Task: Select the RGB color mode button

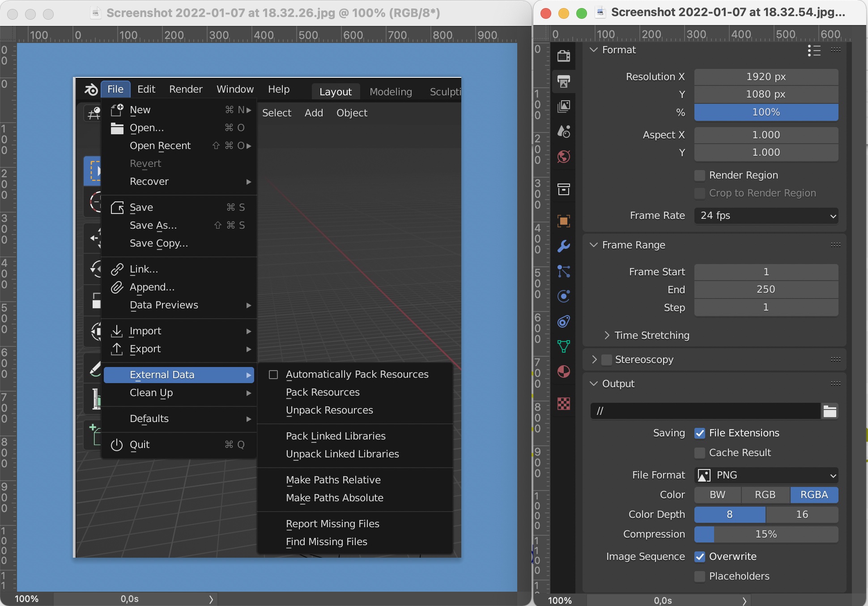Action: click(765, 495)
